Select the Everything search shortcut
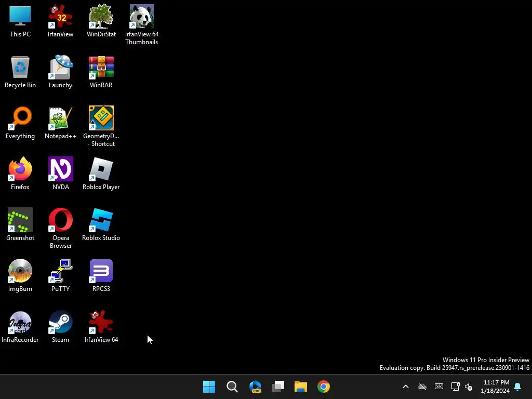Viewport: 532px width, 399px height. pos(20,123)
